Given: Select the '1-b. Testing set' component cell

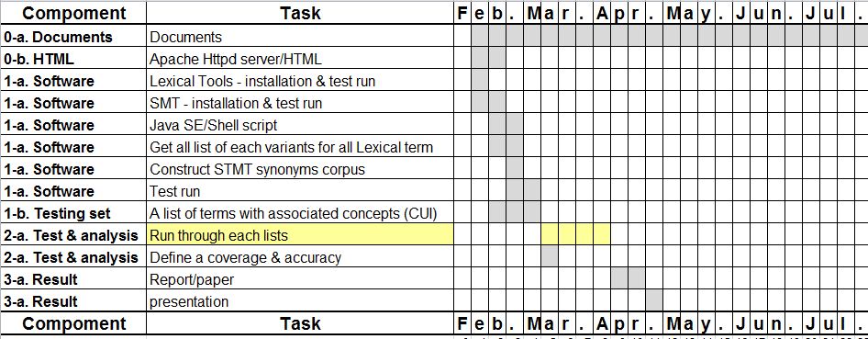Looking at the screenshot, I should coord(73,213).
